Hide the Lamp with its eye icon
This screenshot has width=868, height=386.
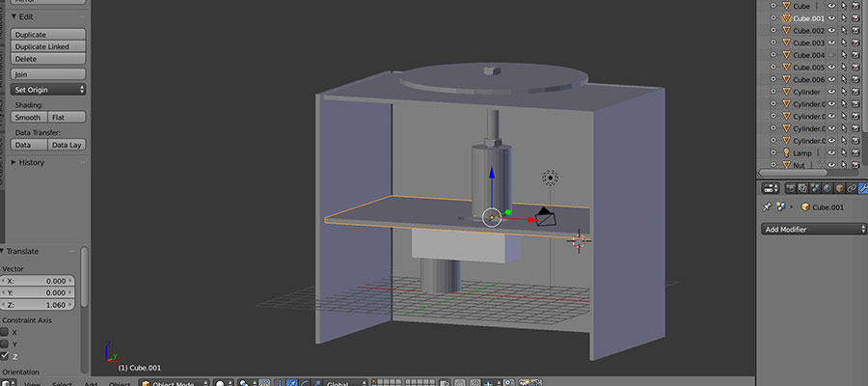831,152
